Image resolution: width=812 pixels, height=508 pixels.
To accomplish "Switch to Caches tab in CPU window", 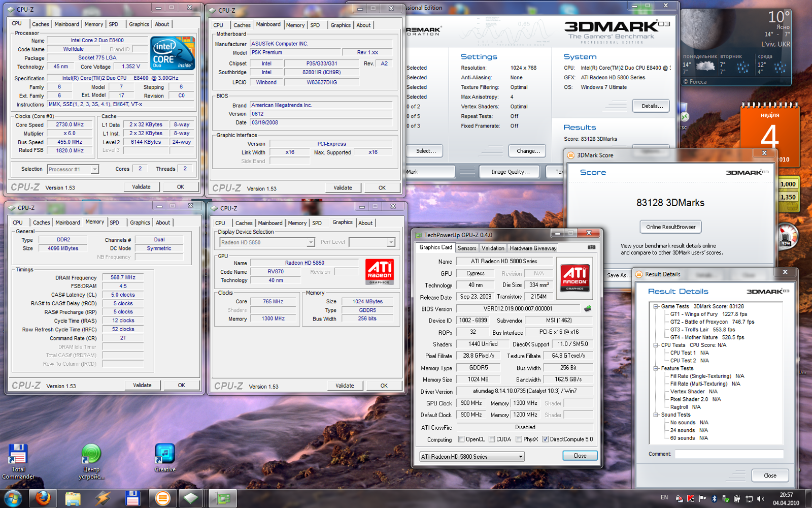I will [x=41, y=24].
